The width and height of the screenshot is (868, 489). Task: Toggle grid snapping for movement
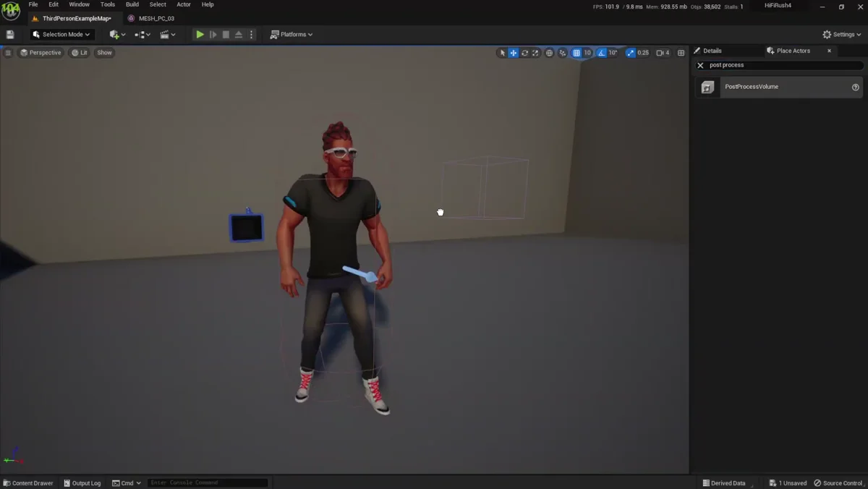576,53
